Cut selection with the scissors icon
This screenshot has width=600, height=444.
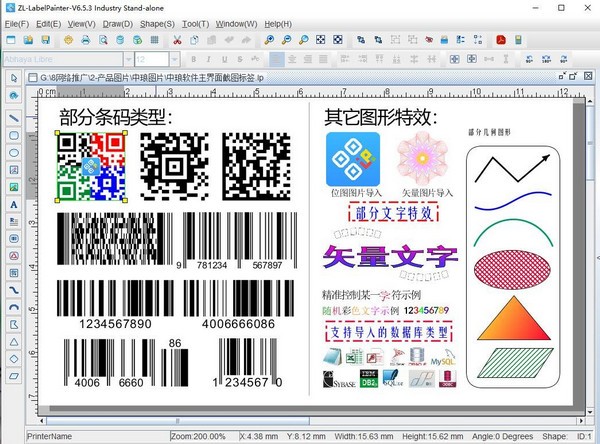(177, 40)
